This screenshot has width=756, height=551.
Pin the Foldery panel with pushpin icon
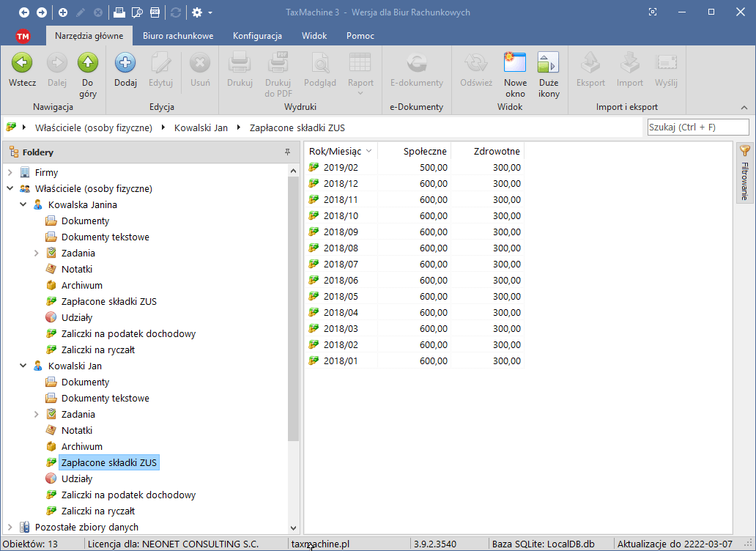click(287, 152)
